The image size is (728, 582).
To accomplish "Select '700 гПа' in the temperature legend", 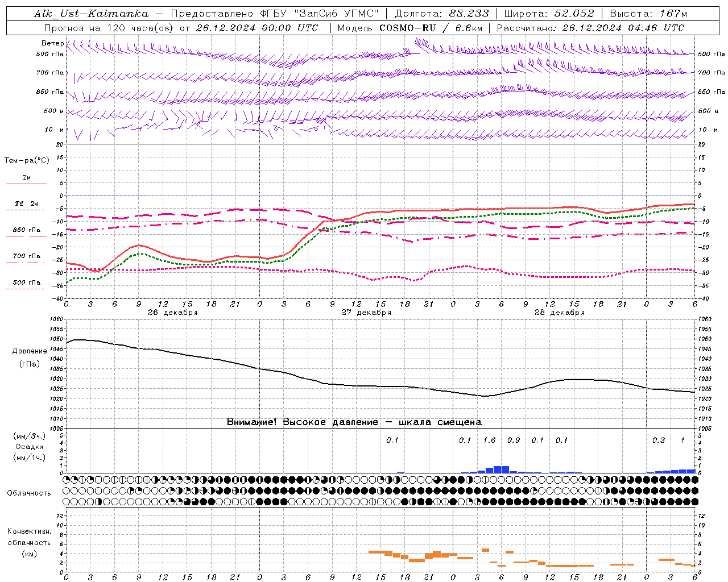I will point(27,256).
